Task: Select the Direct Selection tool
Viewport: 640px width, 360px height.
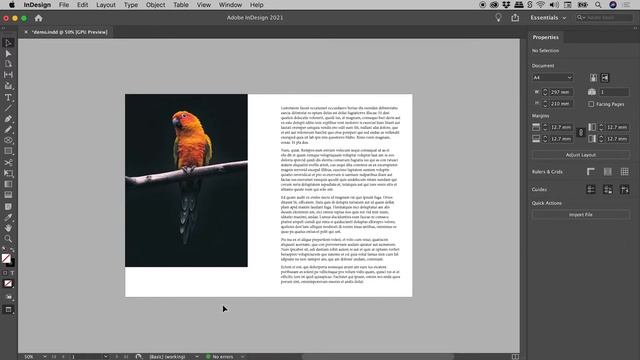Action: (x=8, y=53)
